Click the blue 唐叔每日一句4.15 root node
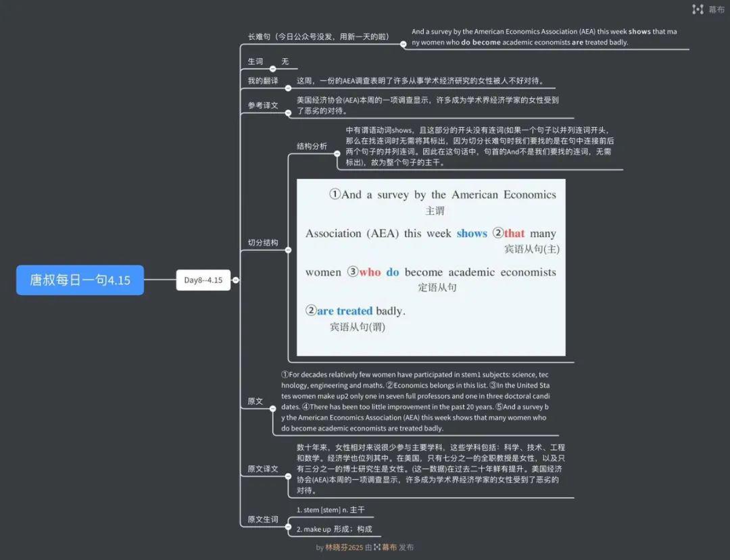730x560 pixels. 80,280
